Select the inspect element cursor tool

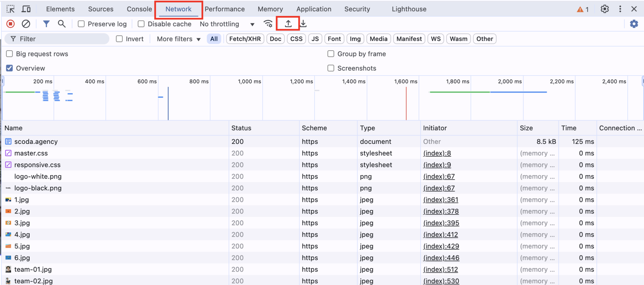click(x=10, y=9)
